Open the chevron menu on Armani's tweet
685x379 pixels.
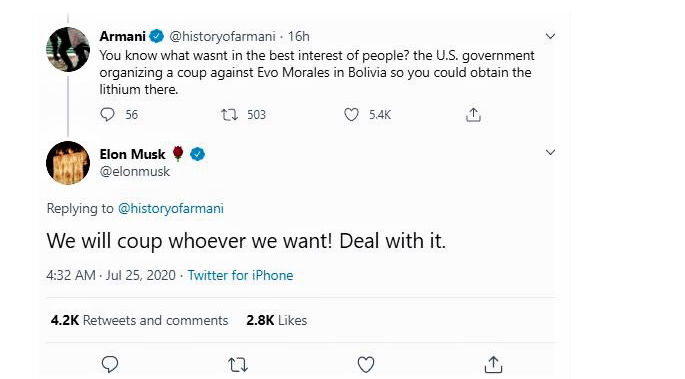[x=550, y=36]
